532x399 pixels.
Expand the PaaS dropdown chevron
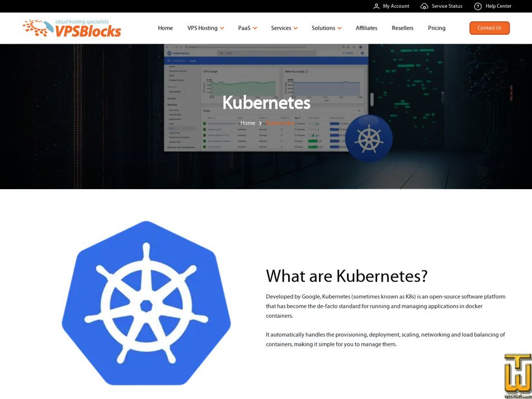click(255, 28)
